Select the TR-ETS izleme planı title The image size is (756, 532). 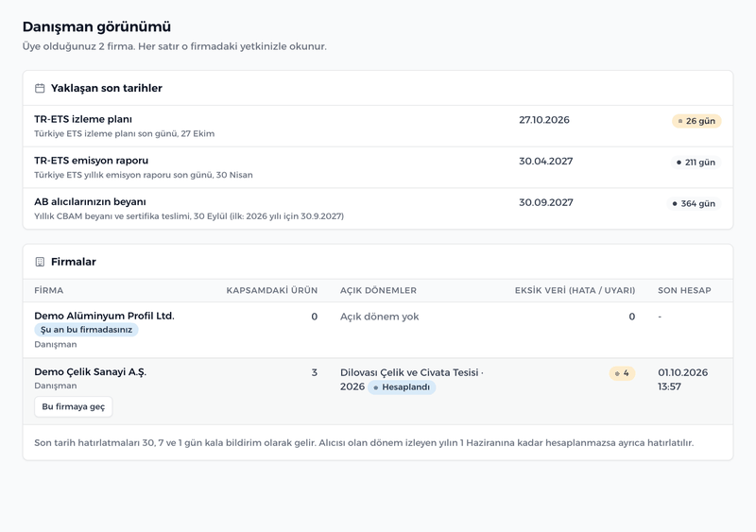(x=83, y=119)
